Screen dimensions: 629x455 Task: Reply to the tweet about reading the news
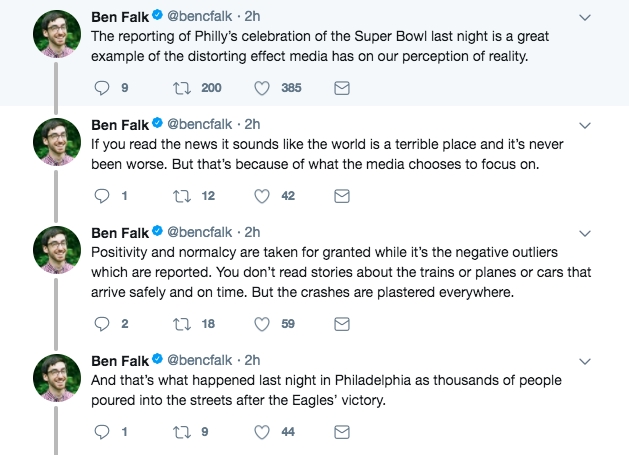[x=101, y=196]
